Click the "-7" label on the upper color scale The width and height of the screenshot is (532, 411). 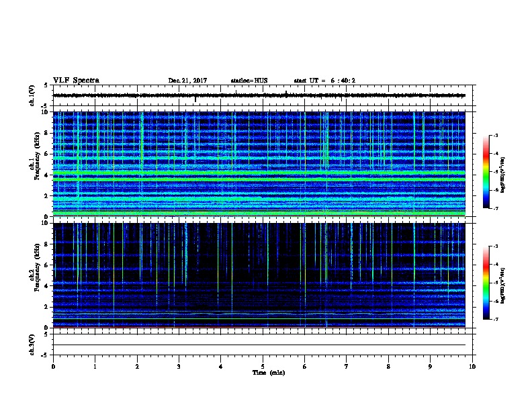[495, 208]
